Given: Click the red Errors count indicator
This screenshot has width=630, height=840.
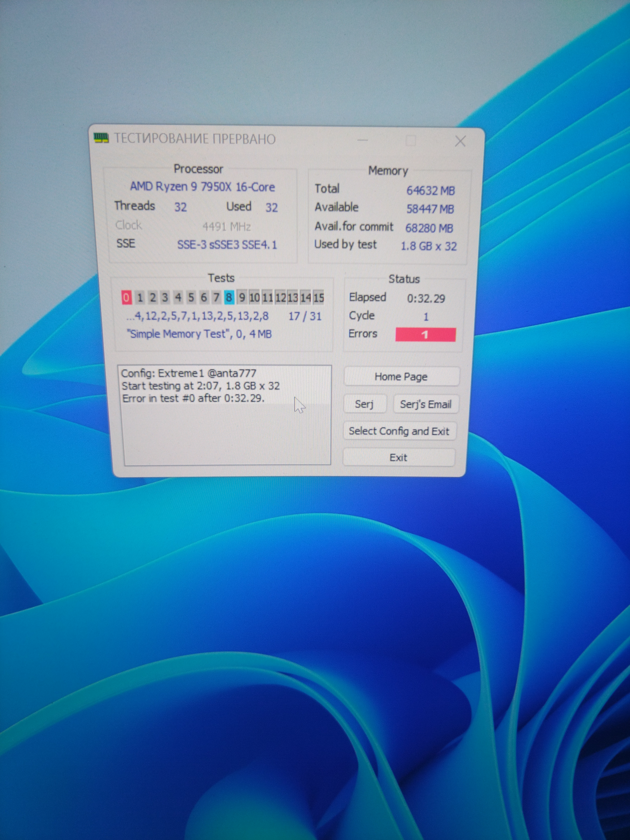Looking at the screenshot, I should click(x=425, y=335).
